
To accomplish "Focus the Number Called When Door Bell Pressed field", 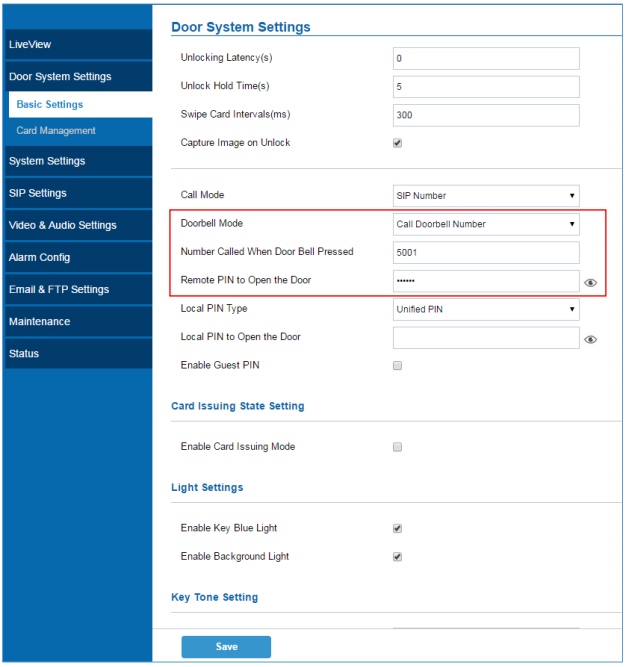I will [486, 253].
